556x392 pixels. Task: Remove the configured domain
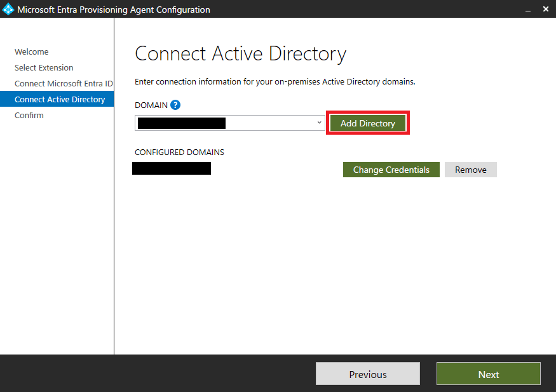pos(471,170)
